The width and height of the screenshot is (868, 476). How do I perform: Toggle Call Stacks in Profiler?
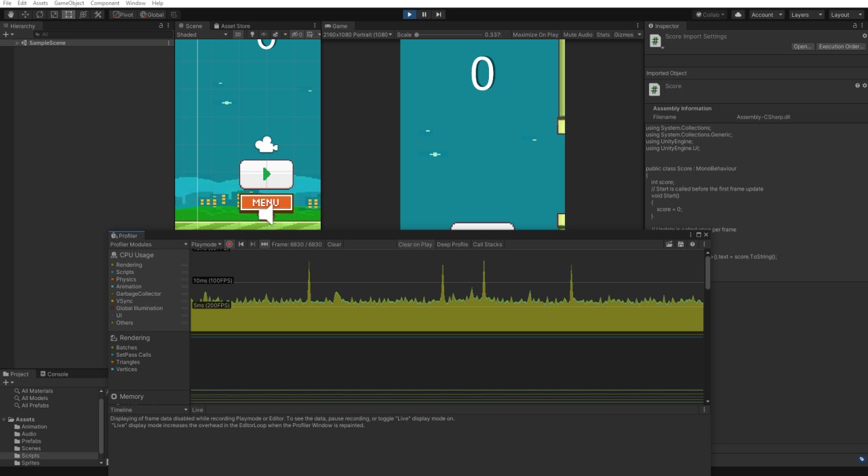488,244
